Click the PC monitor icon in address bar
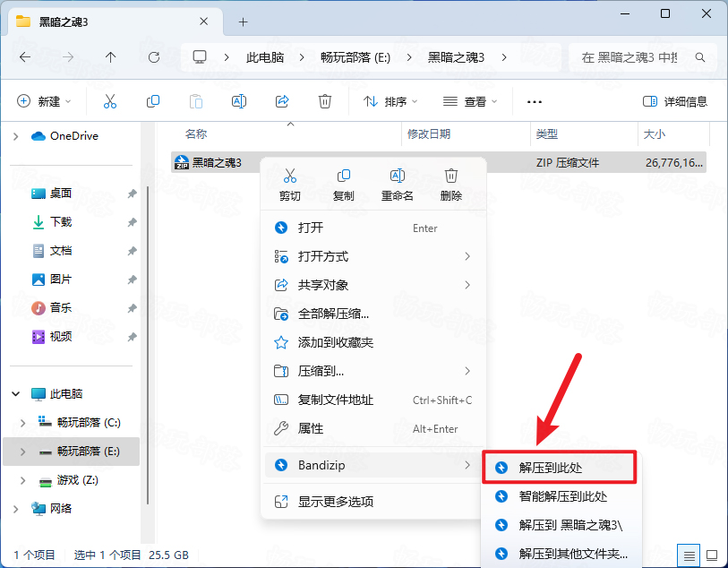728x568 pixels. (200, 57)
